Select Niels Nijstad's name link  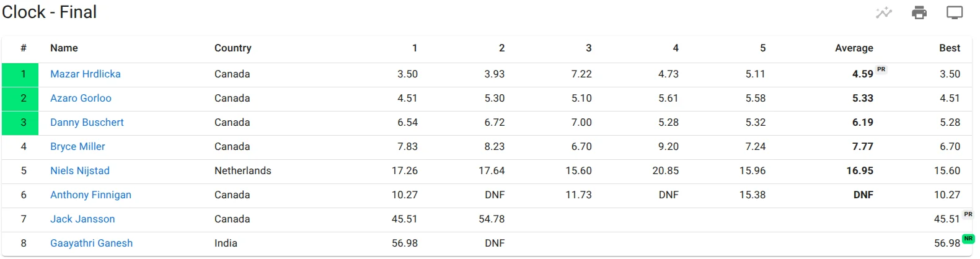[x=80, y=170]
